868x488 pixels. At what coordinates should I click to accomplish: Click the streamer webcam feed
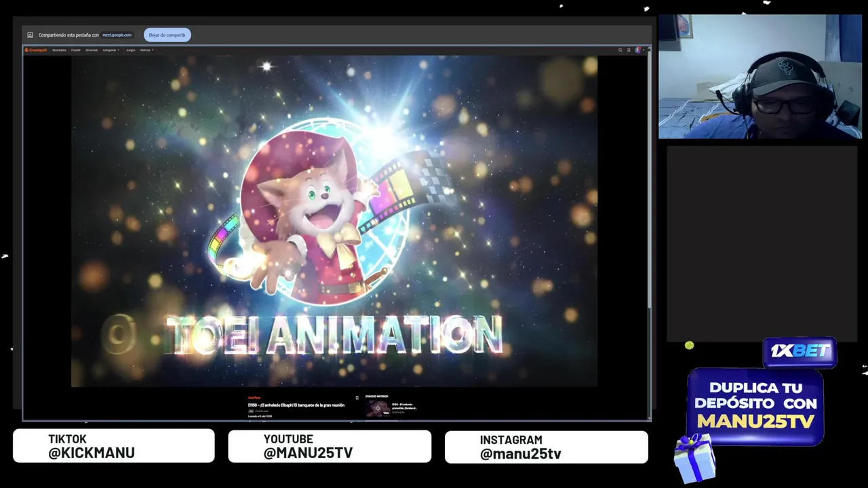(x=760, y=77)
